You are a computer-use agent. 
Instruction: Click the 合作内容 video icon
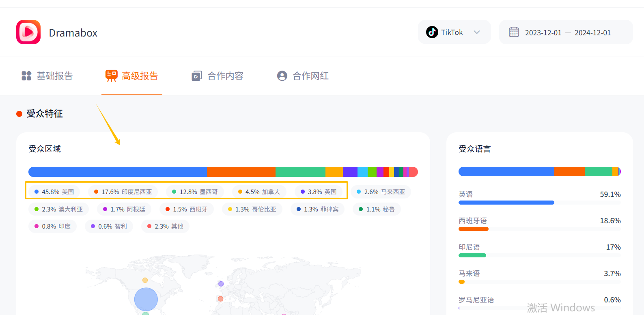pos(196,76)
